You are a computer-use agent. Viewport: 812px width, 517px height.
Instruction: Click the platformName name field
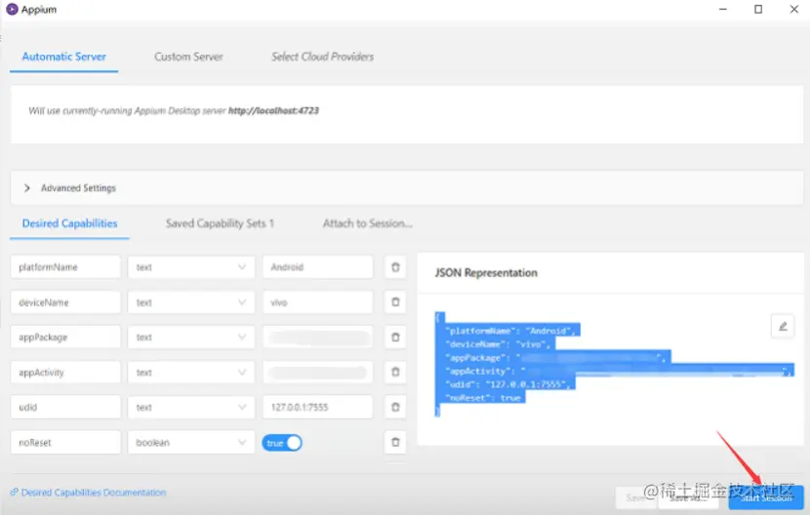(65, 267)
